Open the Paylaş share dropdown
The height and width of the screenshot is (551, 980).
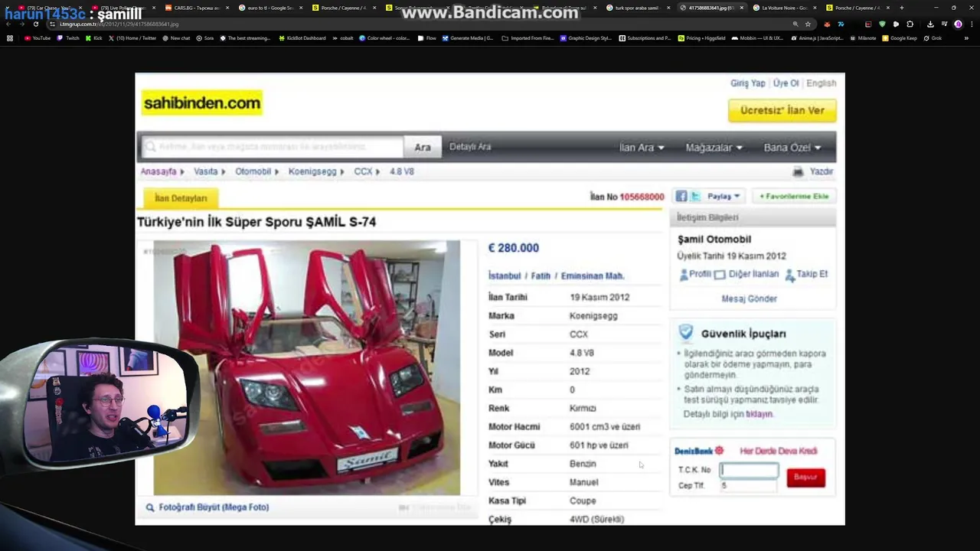724,197
